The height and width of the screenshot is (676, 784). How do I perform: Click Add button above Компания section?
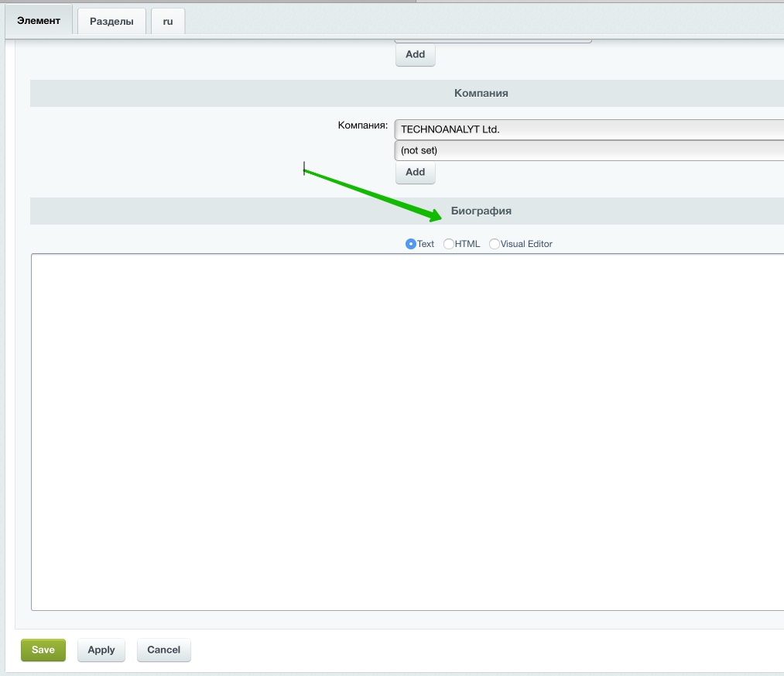(x=416, y=54)
